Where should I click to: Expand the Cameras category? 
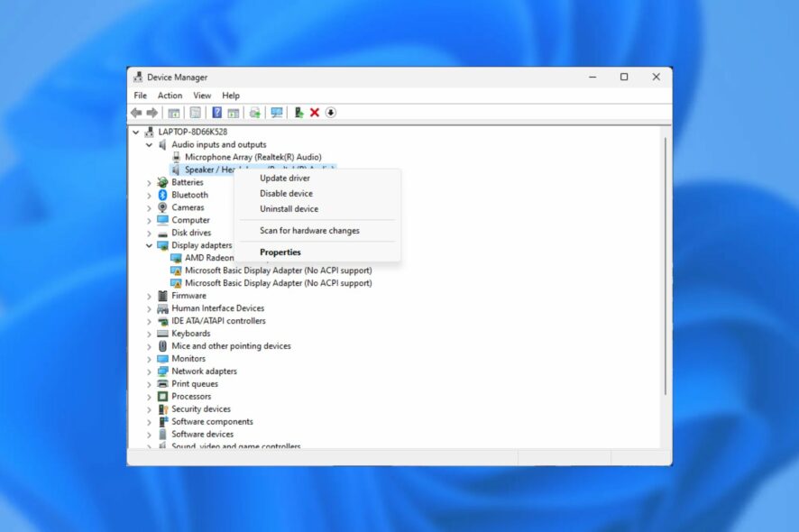click(x=149, y=208)
